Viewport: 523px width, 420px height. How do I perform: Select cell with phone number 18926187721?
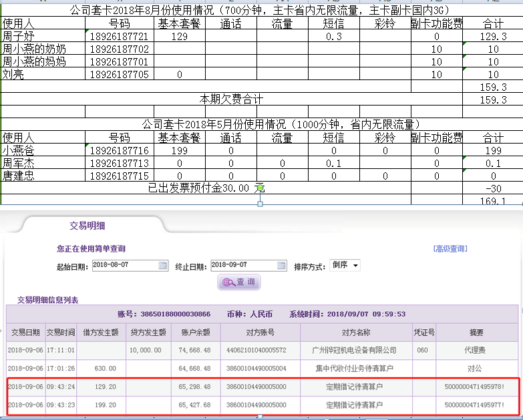(x=120, y=37)
